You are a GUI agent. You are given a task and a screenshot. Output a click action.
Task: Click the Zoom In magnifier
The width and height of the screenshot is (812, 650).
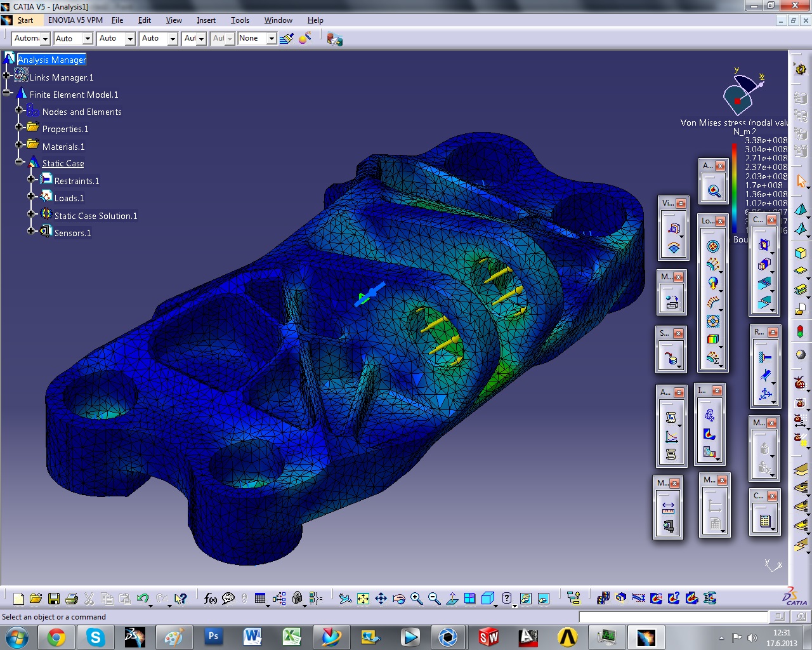point(416,598)
